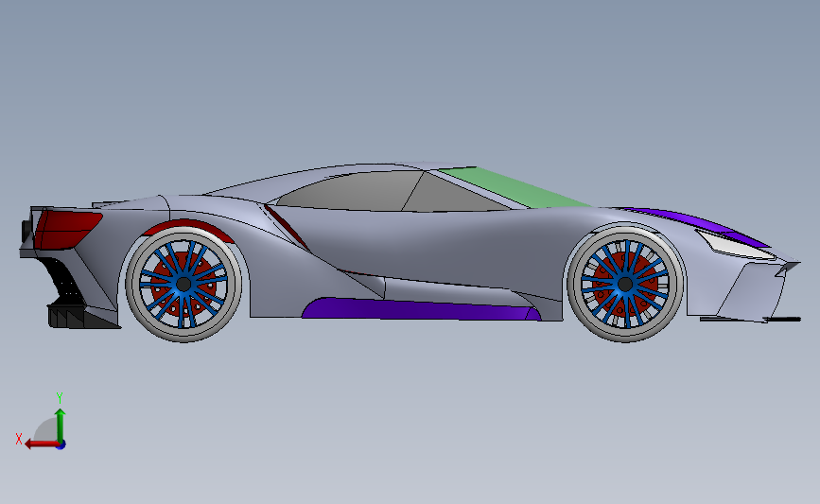Select the small triangular quarter window
Screen dimensions: 820x504
coord(450,196)
